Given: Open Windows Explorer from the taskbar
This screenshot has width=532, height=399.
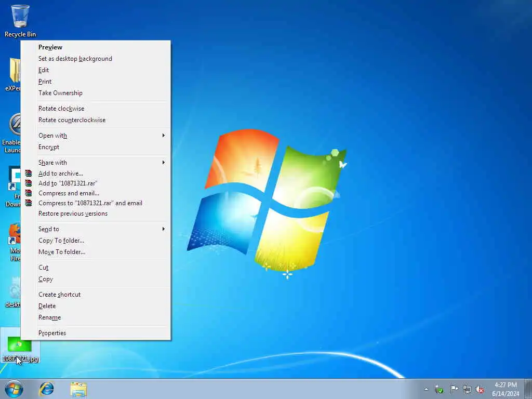Looking at the screenshot, I should [x=79, y=389].
